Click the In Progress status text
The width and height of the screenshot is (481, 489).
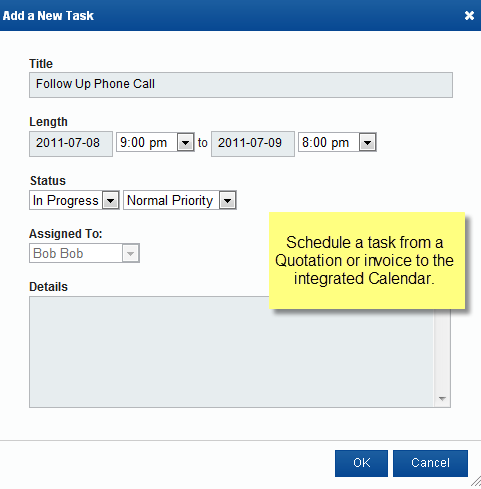[66, 200]
